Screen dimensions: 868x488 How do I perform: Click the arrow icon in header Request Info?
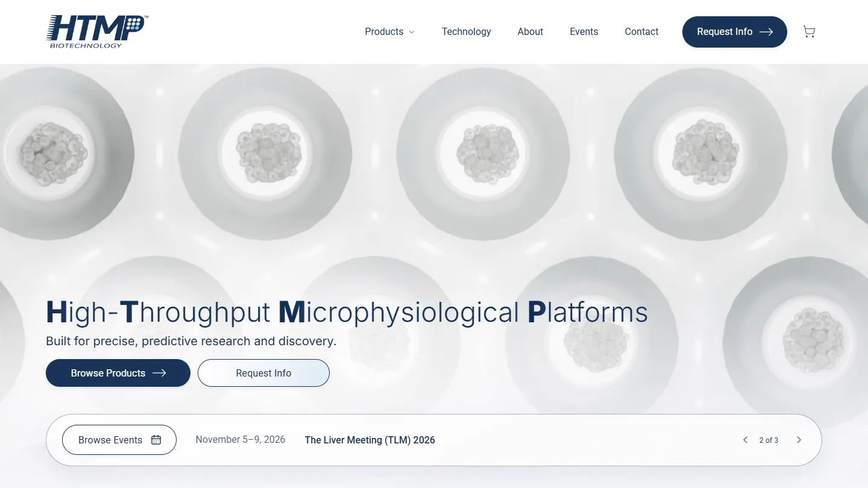tap(766, 32)
